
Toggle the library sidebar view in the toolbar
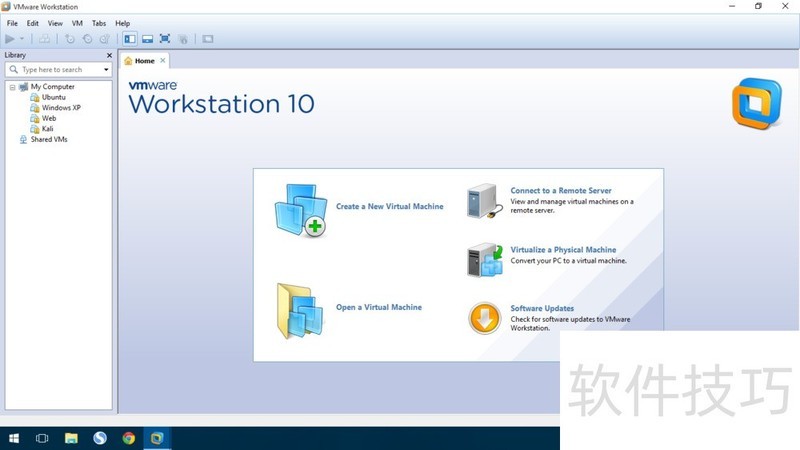tap(130, 39)
